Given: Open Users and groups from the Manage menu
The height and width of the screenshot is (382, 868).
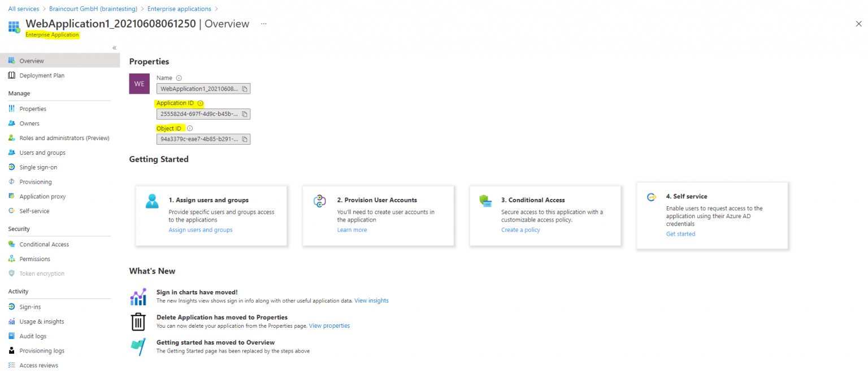Looking at the screenshot, I should click(x=44, y=152).
